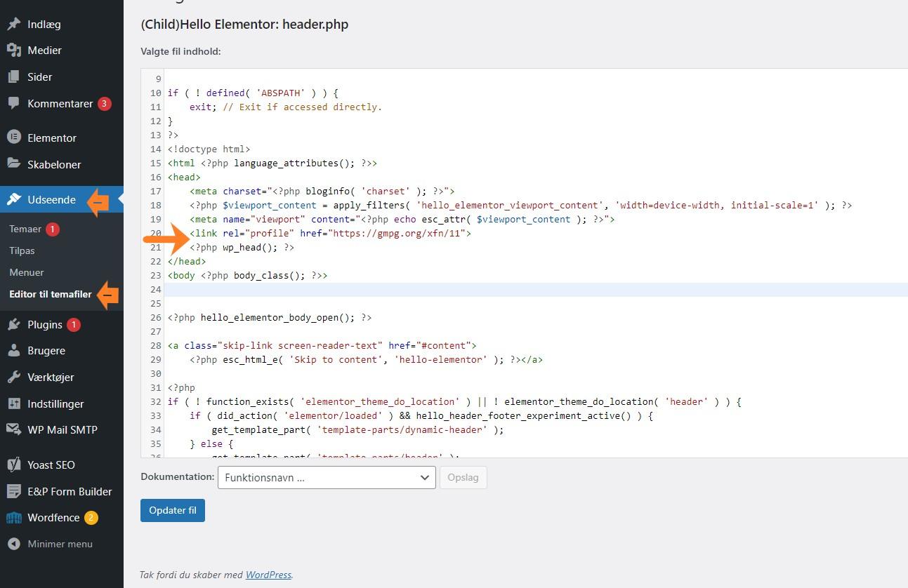This screenshot has width=908, height=588.
Task: Click the Elementor logo icon
Action: click(14, 138)
